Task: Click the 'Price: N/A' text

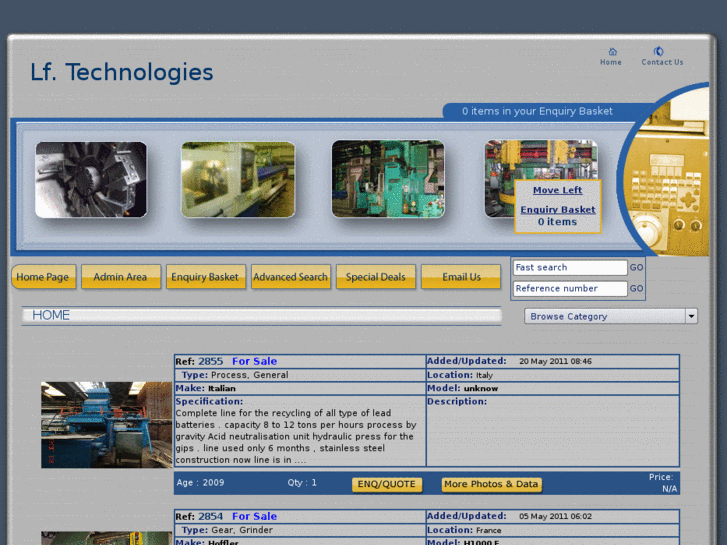Action: (x=663, y=483)
